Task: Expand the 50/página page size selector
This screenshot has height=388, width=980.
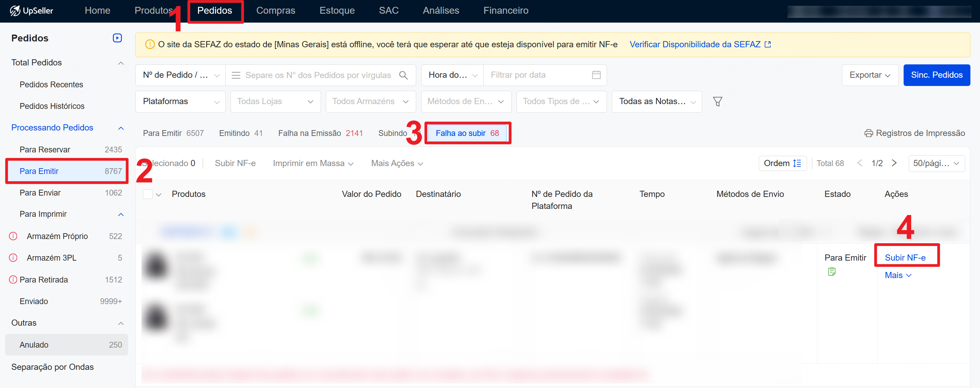Action: pos(936,164)
